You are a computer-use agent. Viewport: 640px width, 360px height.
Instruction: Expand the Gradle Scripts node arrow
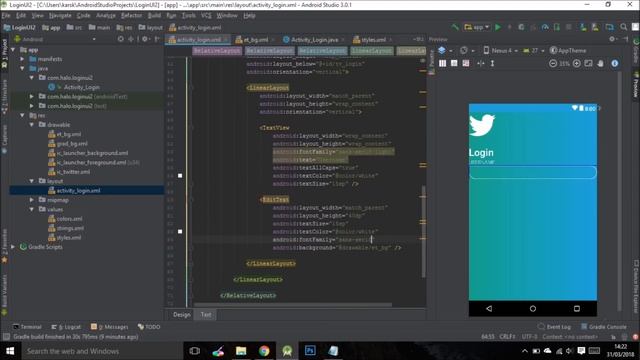(x=13, y=247)
